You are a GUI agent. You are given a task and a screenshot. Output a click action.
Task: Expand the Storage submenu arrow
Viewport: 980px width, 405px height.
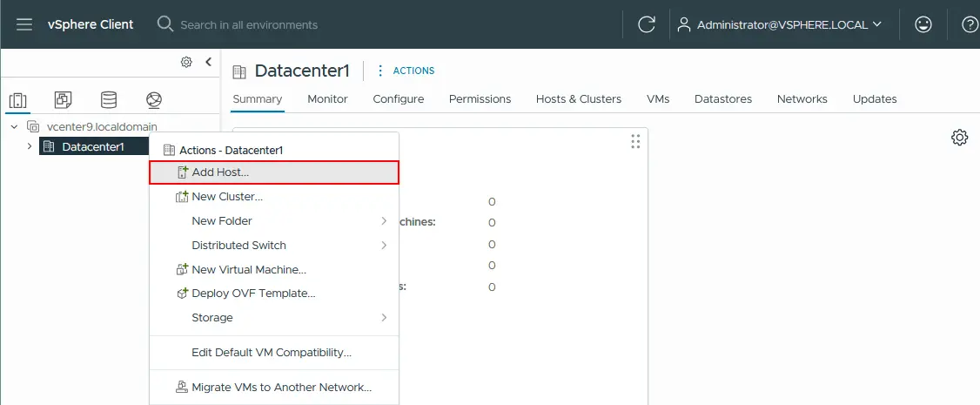(x=384, y=318)
